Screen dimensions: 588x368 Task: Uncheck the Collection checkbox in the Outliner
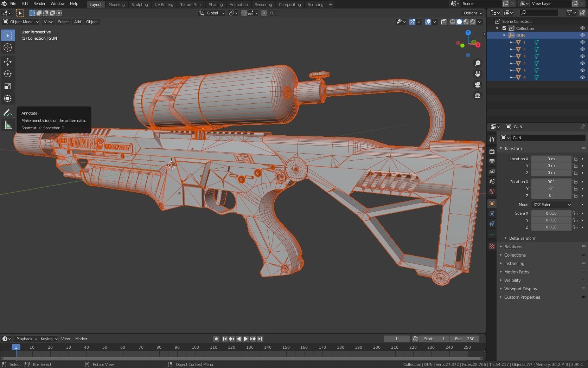504,28
